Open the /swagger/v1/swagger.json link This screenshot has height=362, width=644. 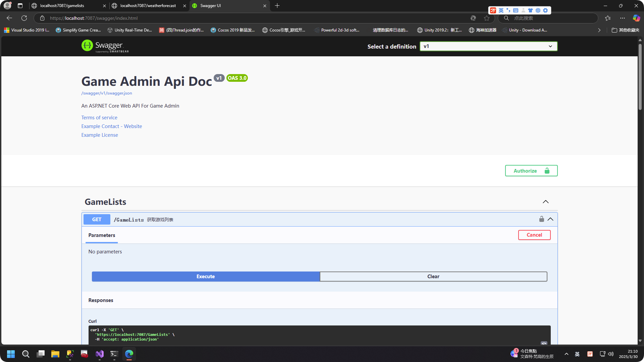point(107,93)
